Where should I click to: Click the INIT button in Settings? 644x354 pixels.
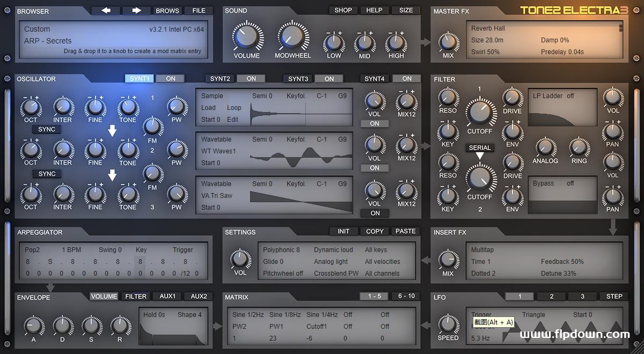click(343, 231)
